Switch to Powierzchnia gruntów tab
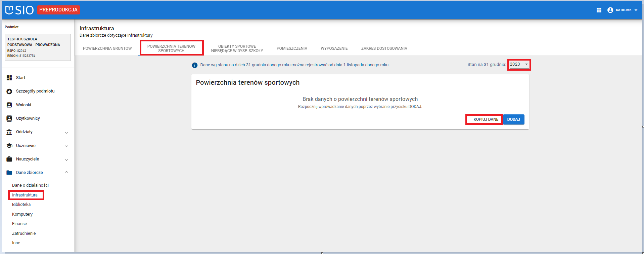Viewport: 644px width, 254px height. (107, 48)
